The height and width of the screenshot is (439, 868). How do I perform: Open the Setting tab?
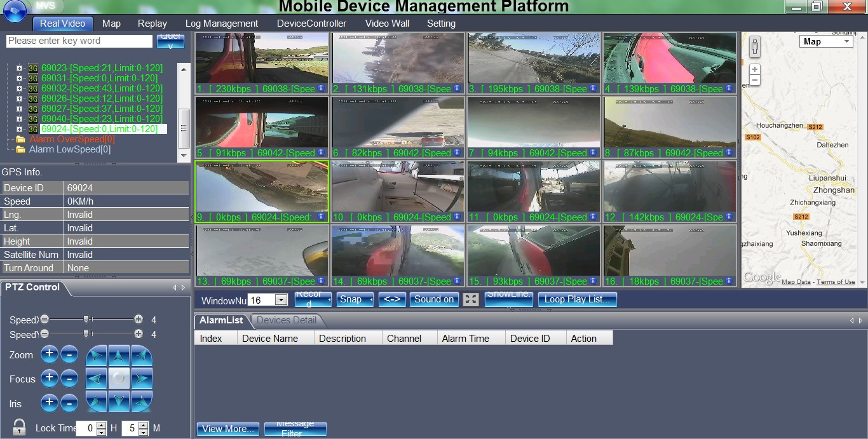[x=441, y=24]
